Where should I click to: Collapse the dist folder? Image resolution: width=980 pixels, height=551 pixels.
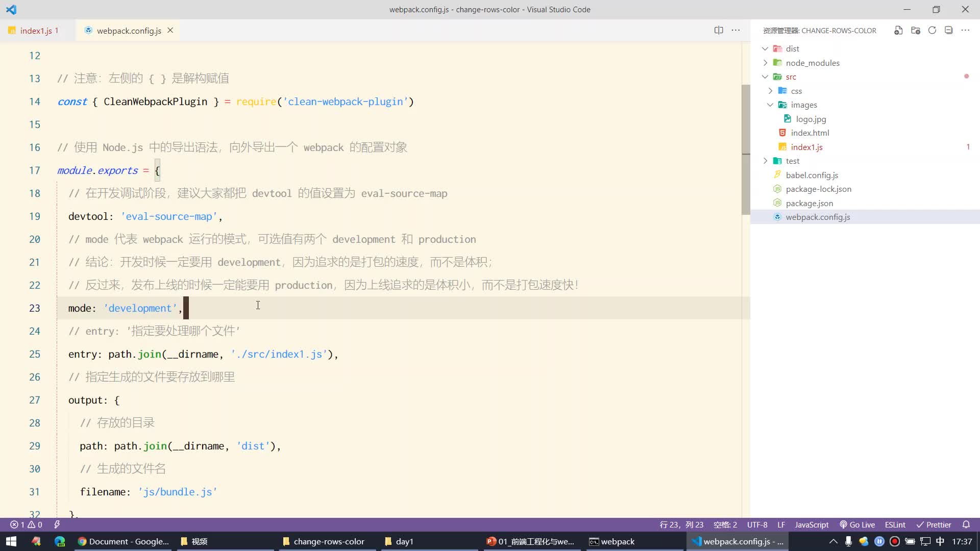pos(765,48)
